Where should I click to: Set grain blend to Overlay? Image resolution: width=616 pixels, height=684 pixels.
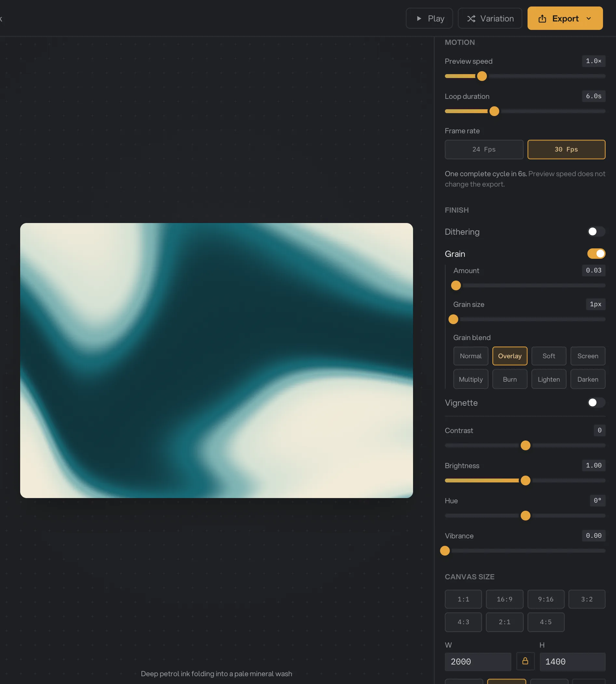pos(510,356)
